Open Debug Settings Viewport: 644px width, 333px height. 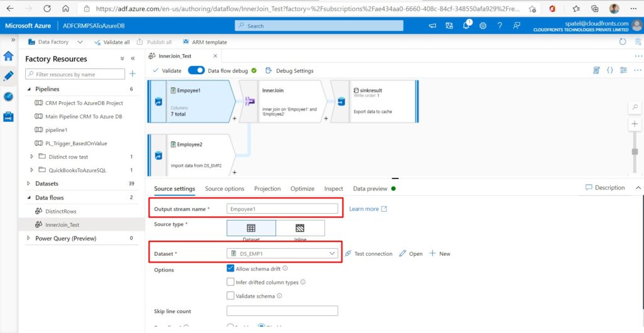pos(289,70)
